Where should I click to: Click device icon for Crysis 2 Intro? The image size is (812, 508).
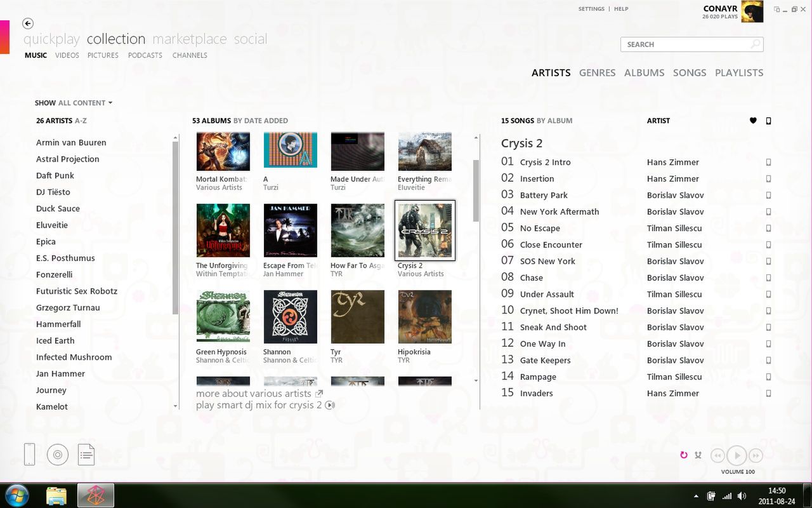pos(768,163)
